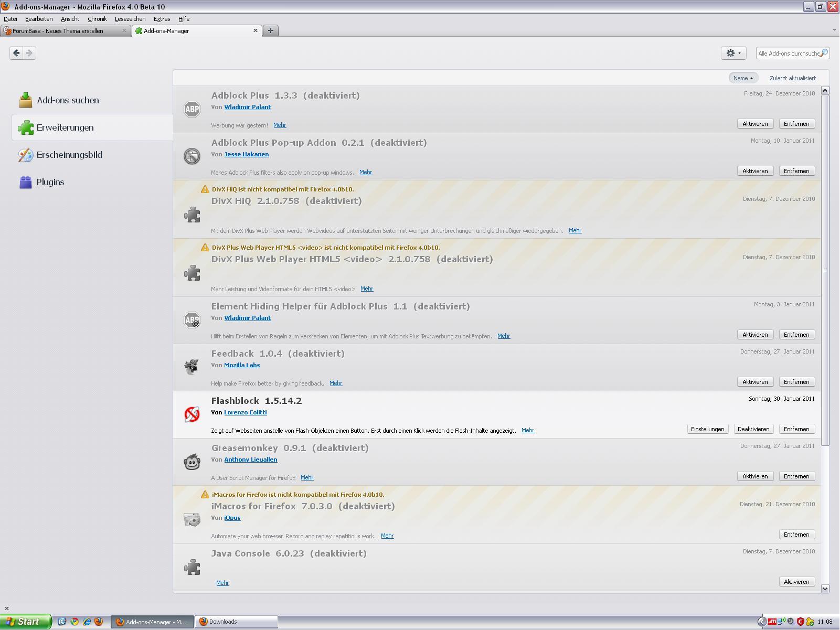Click the iMacros incompatibility warning triangle
The height and width of the screenshot is (630, 840).
205,495
